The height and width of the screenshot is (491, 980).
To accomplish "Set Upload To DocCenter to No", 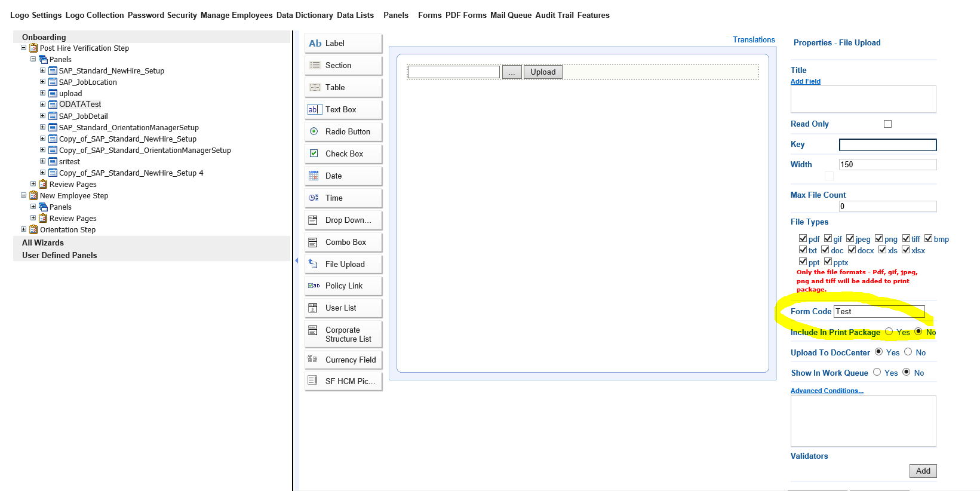I will (x=908, y=352).
